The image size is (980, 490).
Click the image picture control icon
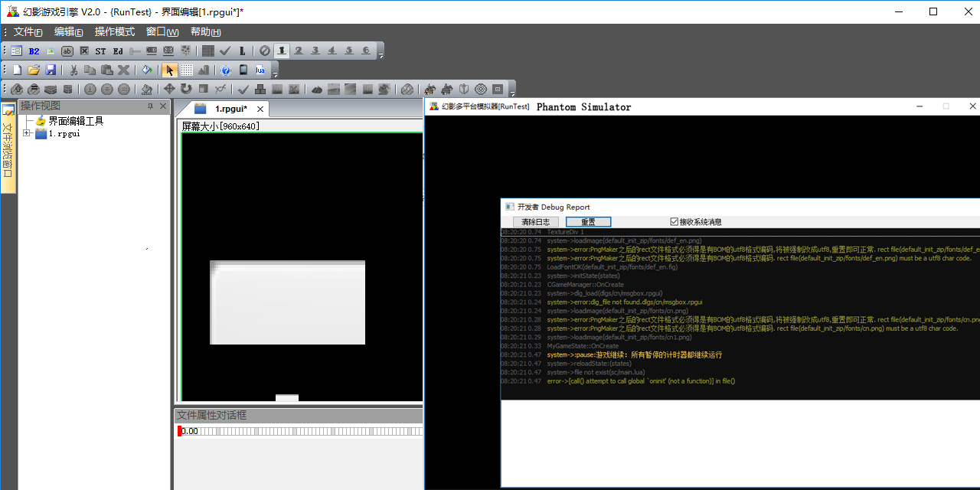click(51, 51)
